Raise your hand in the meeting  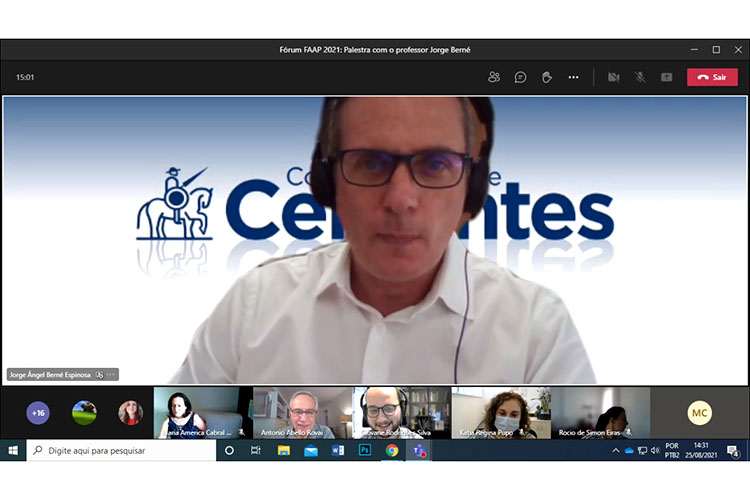547,77
